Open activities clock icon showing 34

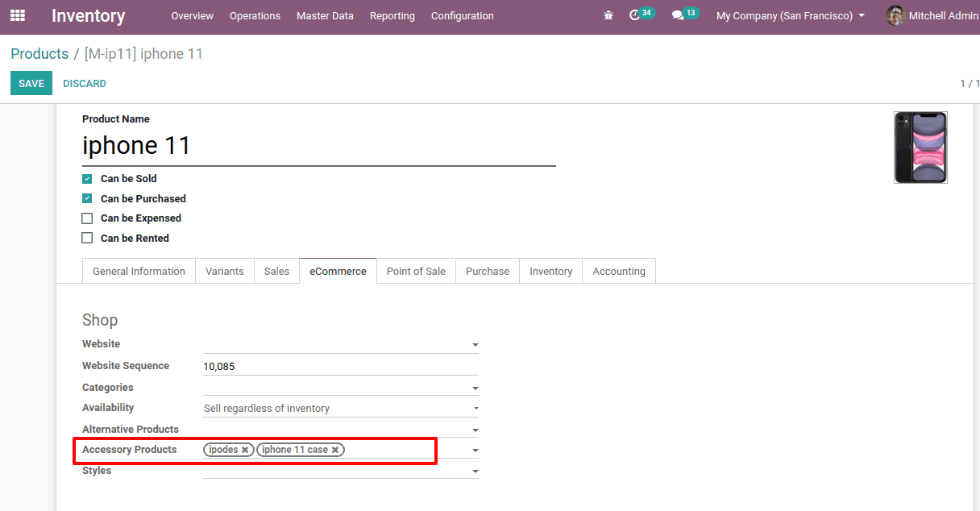click(x=641, y=15)
